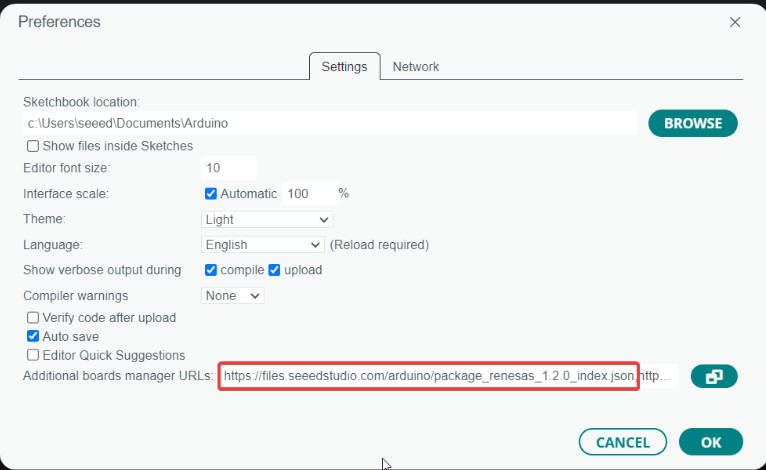Click the CANCEL button

pos(622,442)
